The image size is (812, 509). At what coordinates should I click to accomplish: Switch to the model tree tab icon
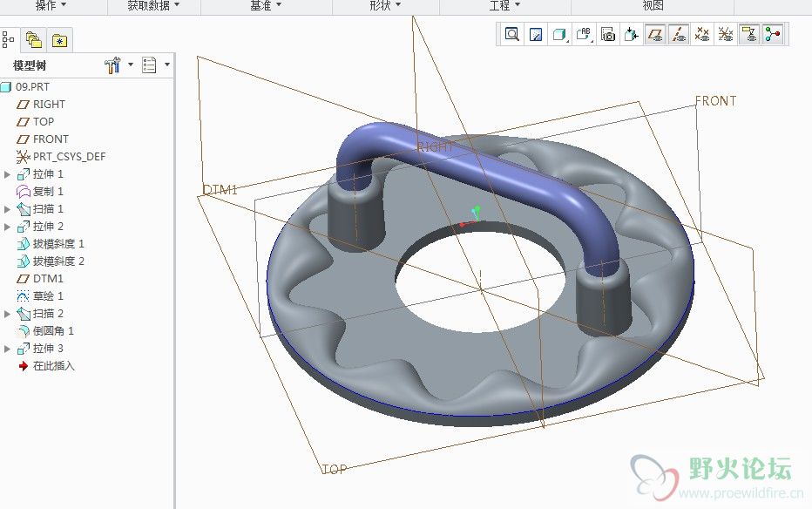(9, 40)
